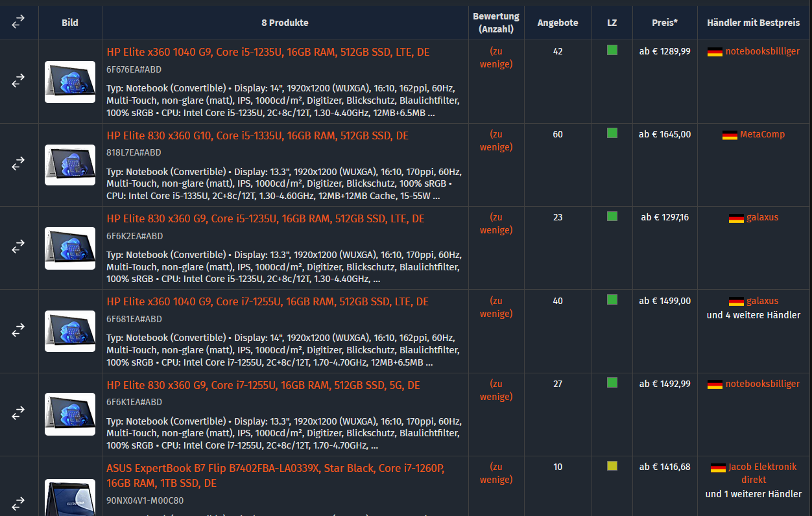
Task: Click part number 6F6K1EA#ABD
Action: click(x=134, y=402)
